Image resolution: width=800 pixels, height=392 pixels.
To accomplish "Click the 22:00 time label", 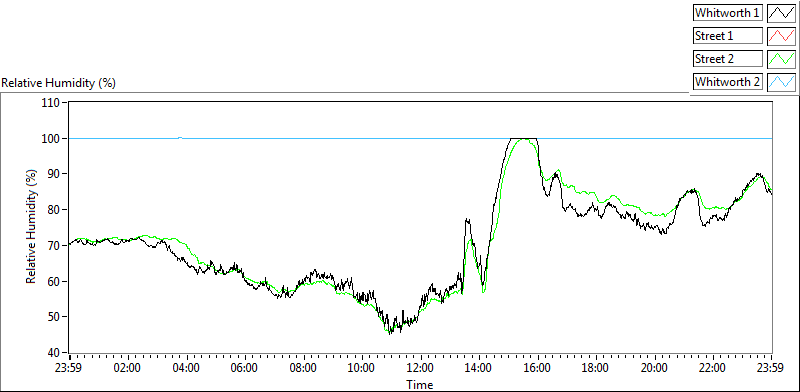I will (713, 368).
